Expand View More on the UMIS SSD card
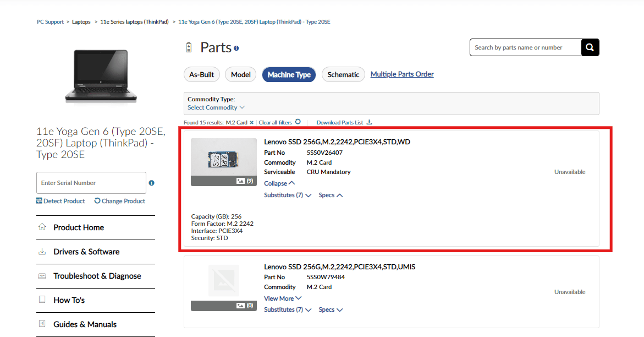The image size is (644, 337). coord(282,298)
